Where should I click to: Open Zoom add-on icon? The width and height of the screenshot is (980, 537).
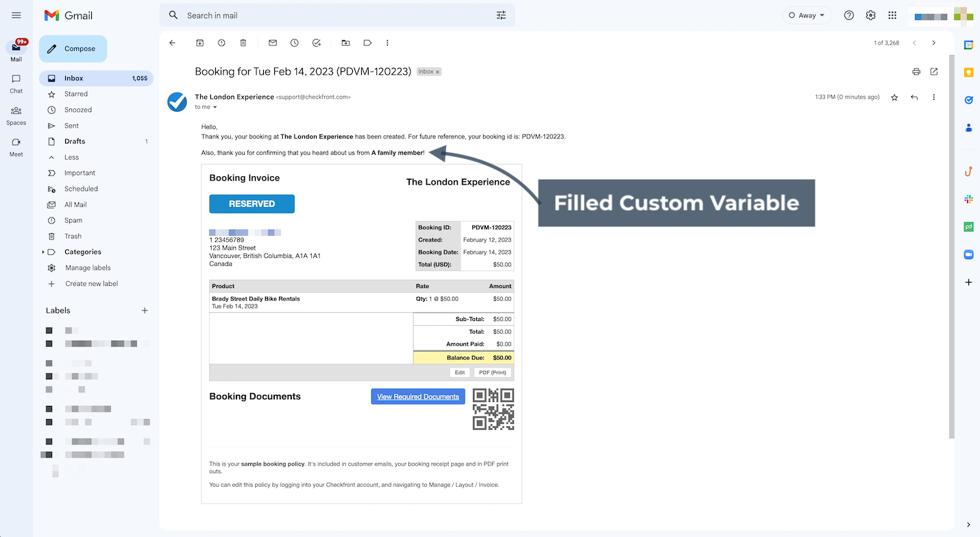[968, 254]
